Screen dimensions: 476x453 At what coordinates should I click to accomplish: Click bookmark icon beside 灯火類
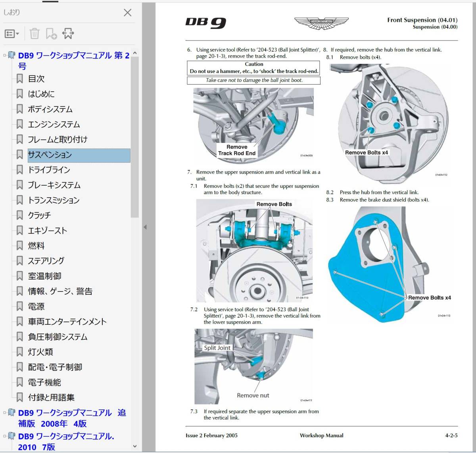pyautogui.click(x=19, y=352)
